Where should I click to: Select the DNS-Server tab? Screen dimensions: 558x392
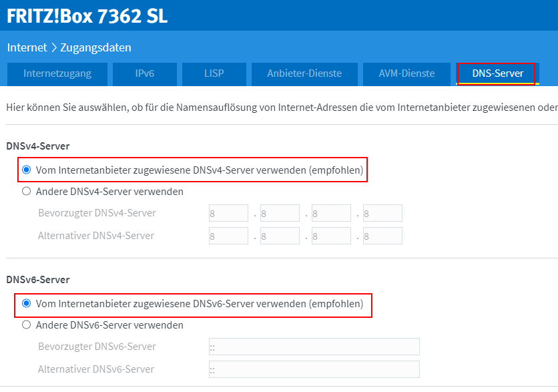click(x=497, y=74)
